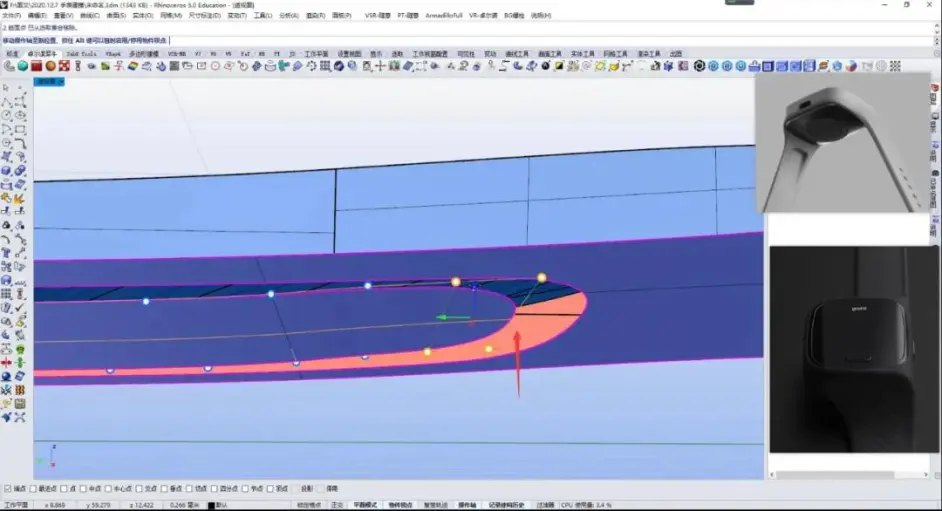Click the blue cylinder icon in left sidebar
942x511 pixels.
coord(7,171)
